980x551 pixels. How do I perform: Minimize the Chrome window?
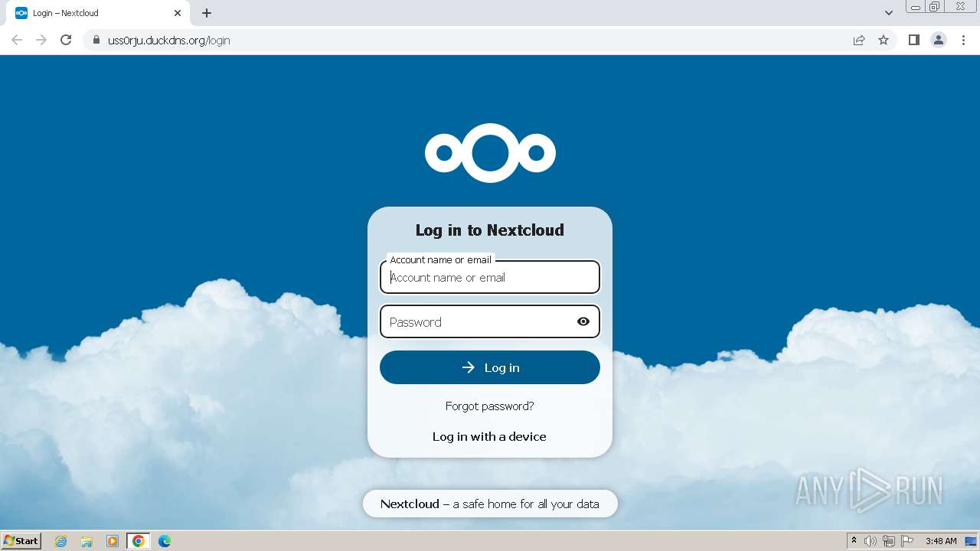pyautogui.click(x=915, y=7)
